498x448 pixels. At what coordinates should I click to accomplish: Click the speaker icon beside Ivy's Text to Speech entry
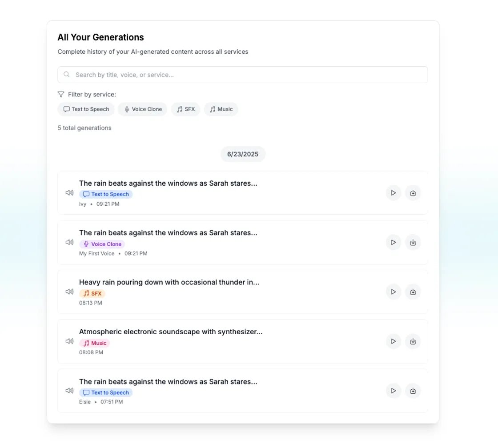pos(69,192)
